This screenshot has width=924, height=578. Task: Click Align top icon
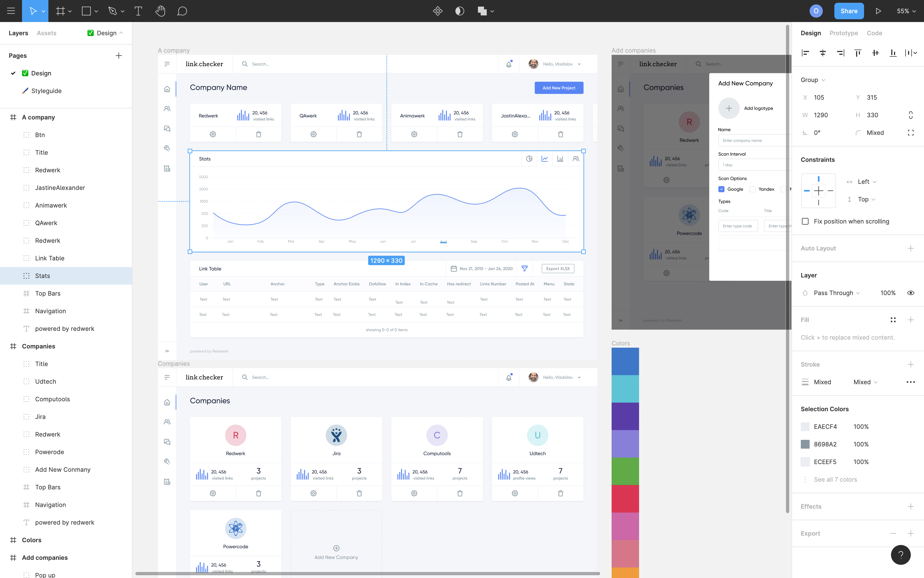click(858, 53)
